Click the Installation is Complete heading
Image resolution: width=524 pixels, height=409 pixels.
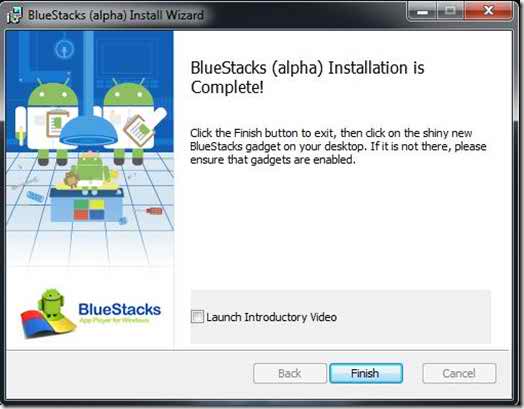point(307,78)
